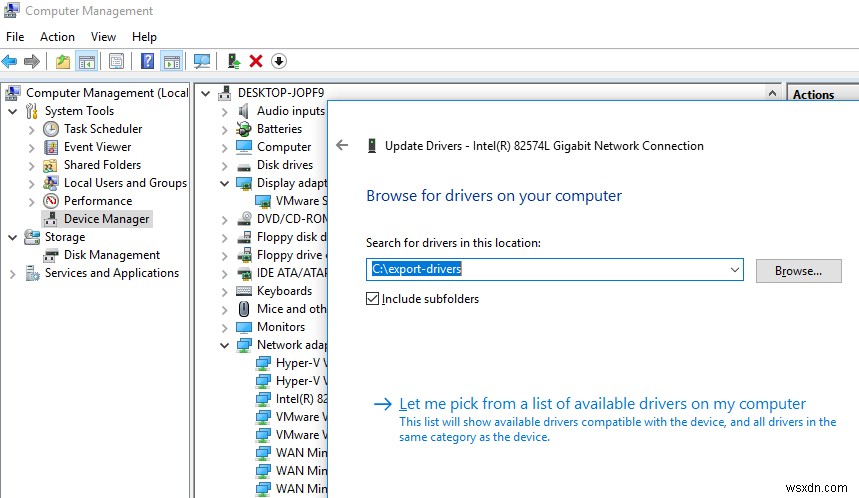Click the Task Scheduler clock icon
Viewport: 859px width, 498px height.
pos(51,129)
